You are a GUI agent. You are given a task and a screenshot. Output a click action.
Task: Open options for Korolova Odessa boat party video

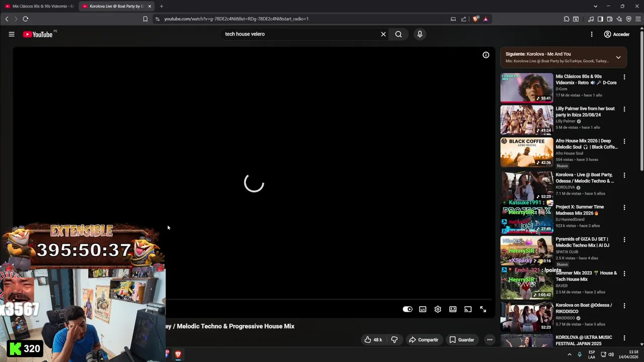[x=624, y=175]
